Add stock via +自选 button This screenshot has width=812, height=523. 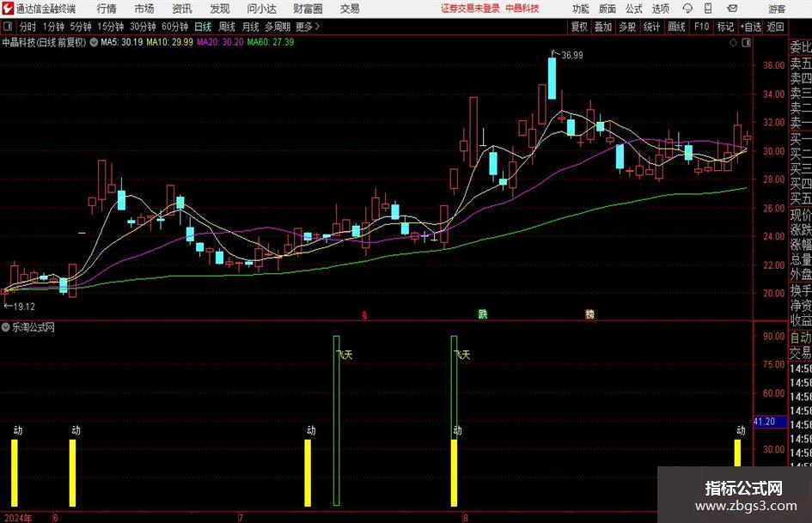(751, 27)
